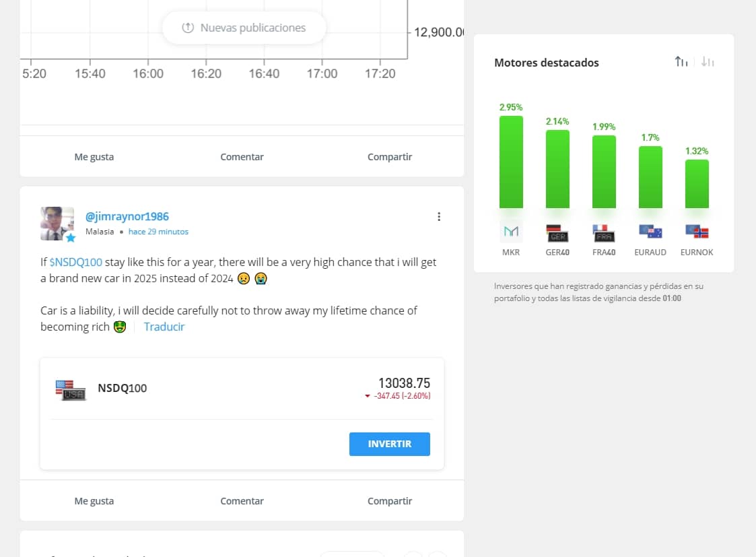756x557 pixels.
Task: Click the FRA40 flag icon
Action: [x=604, y=233]
